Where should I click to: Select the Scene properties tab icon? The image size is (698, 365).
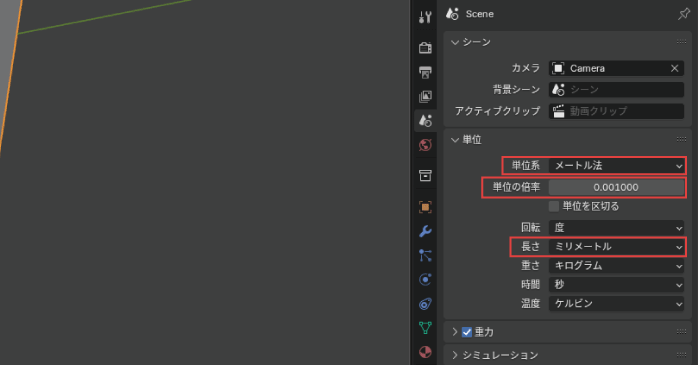[425, 121]
